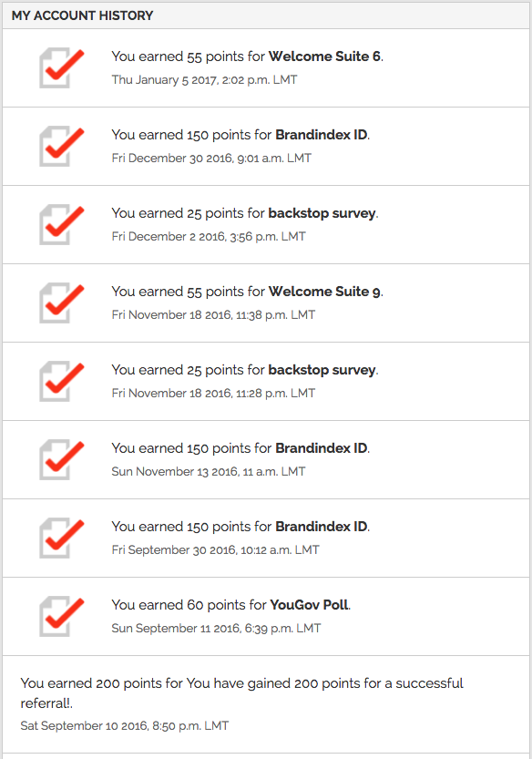
Task: Click checkmark icon for backstop survey 11:28 p.m.
Action: [61, 382]
